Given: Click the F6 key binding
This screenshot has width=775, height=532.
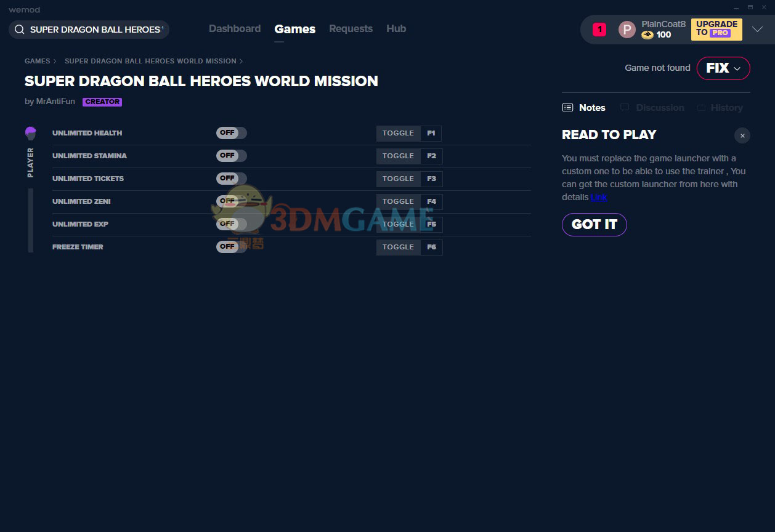Looking at the screenshot, I should [x=431, y=247].
